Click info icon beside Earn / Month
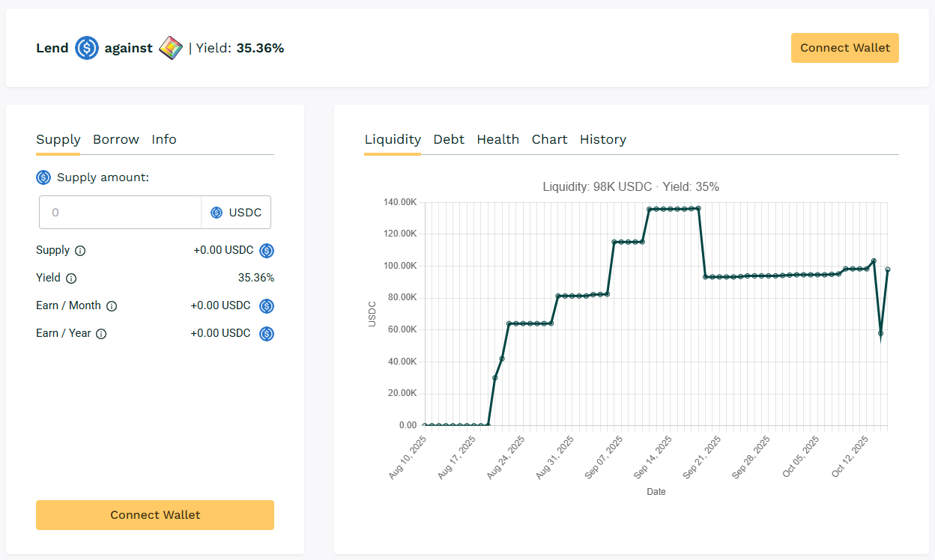 coord(112,306)
